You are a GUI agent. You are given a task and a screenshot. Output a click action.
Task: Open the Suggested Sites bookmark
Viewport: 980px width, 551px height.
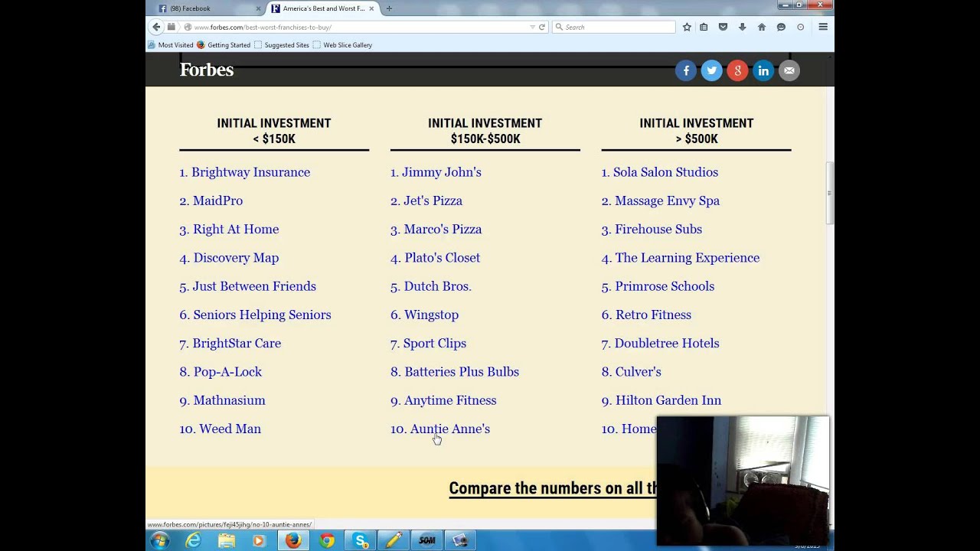pyautogui.click(x=282, y=45)
